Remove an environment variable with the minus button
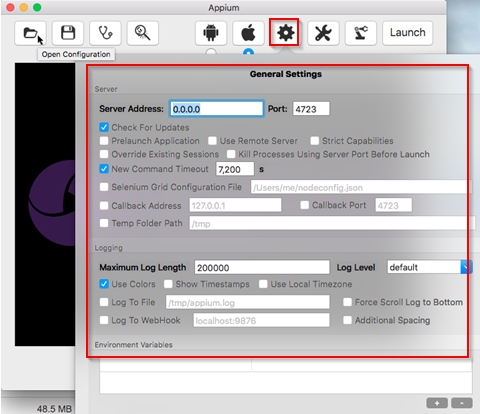Image resolution: width=480 pixels, height=414 pixels. (462, 403)
